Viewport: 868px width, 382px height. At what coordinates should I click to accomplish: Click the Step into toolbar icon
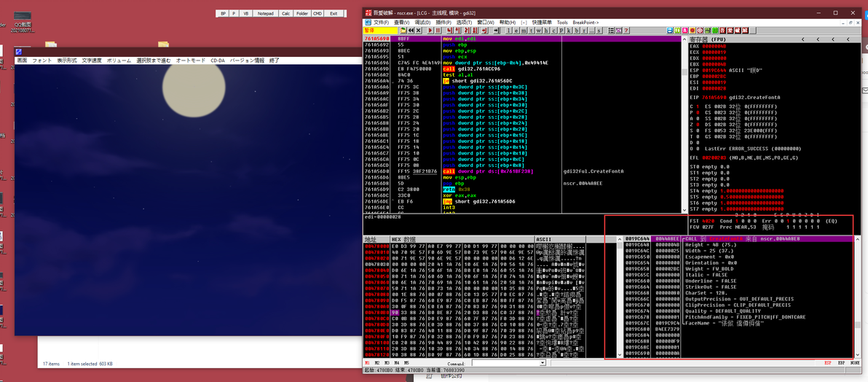click(x=450, y=30)
